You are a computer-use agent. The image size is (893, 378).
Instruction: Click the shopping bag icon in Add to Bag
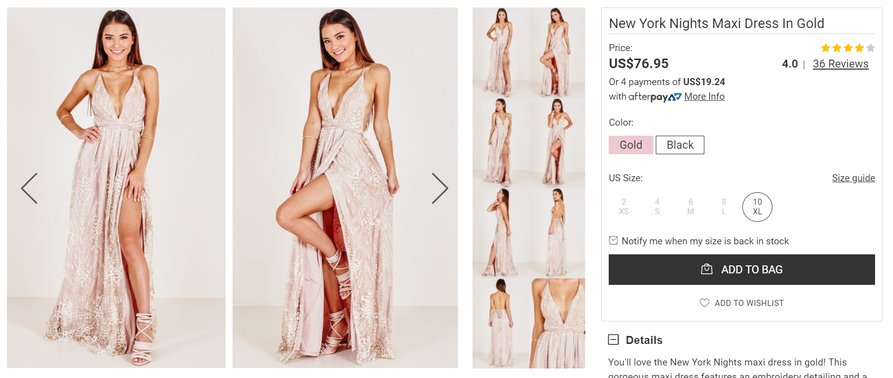point(707,269)
